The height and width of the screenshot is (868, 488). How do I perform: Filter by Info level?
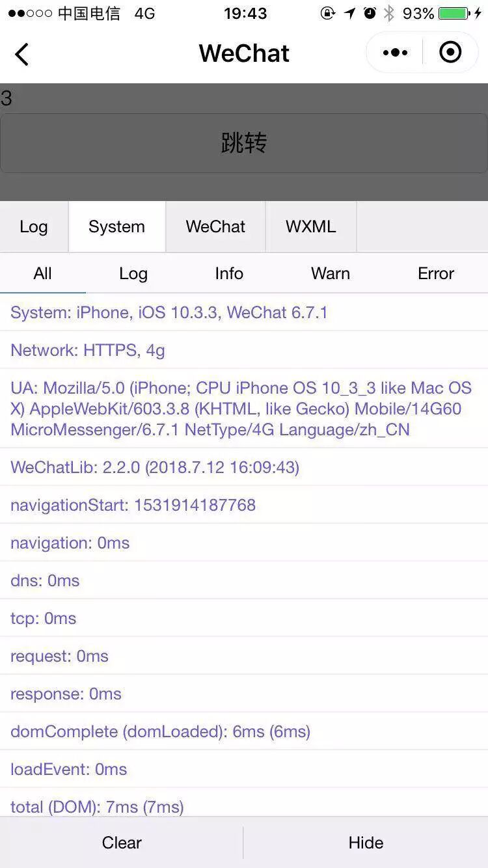click(x=229, y=273)
